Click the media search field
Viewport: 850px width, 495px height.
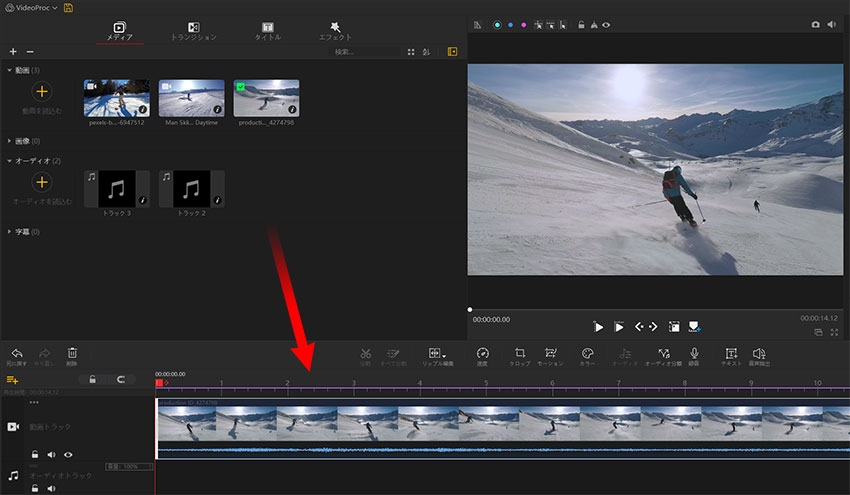point(364,52)
